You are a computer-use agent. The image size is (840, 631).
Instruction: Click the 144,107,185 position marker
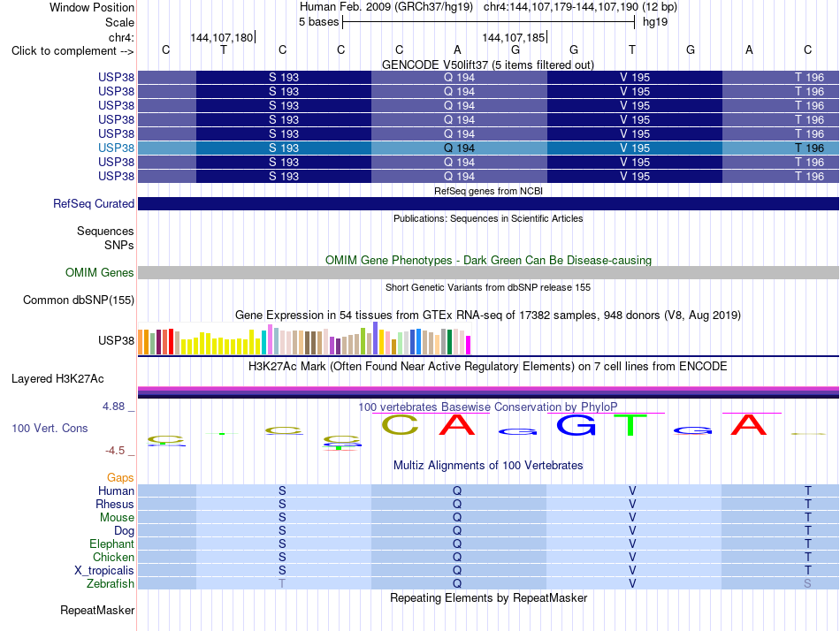pyautogui.click(x=515, y=37)
